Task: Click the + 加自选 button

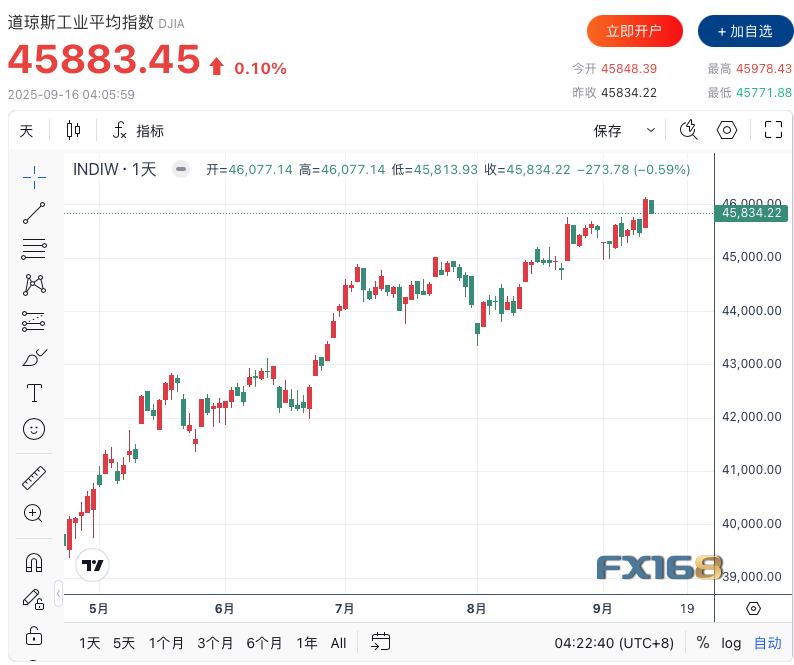Action: 745,31
